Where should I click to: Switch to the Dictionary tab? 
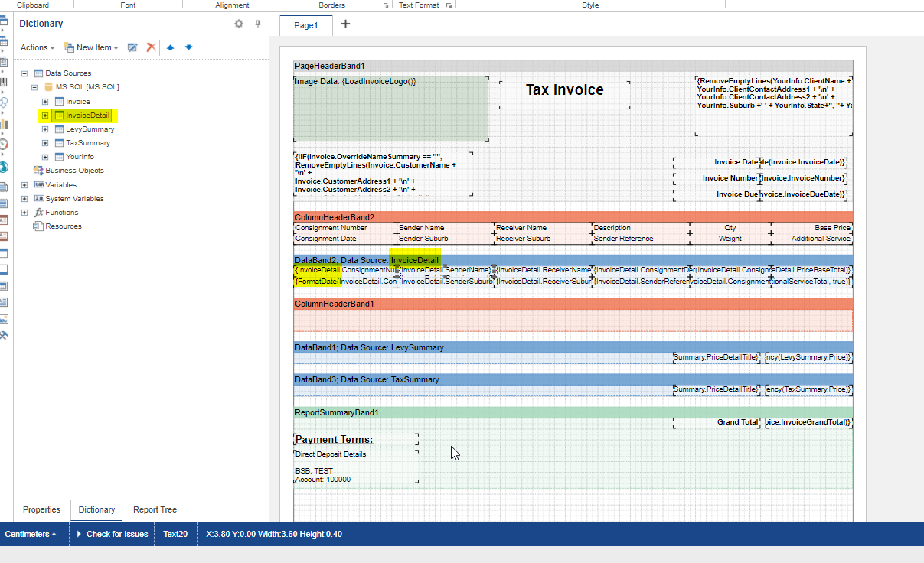(96, 510)
